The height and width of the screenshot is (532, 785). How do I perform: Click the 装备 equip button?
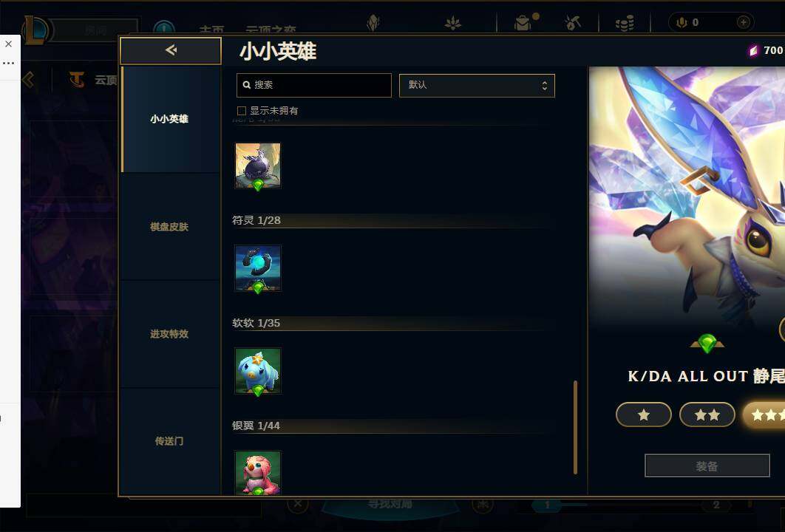click(707, 466)
